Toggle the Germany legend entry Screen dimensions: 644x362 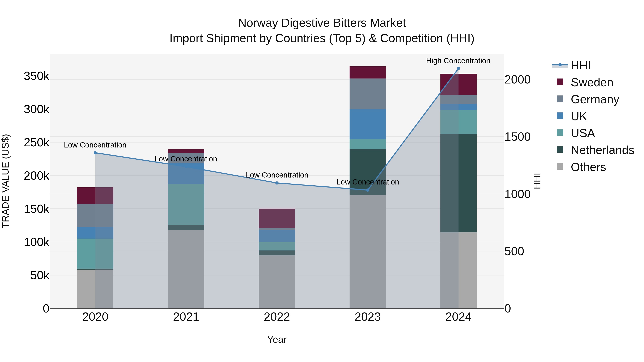click(588, 99)
